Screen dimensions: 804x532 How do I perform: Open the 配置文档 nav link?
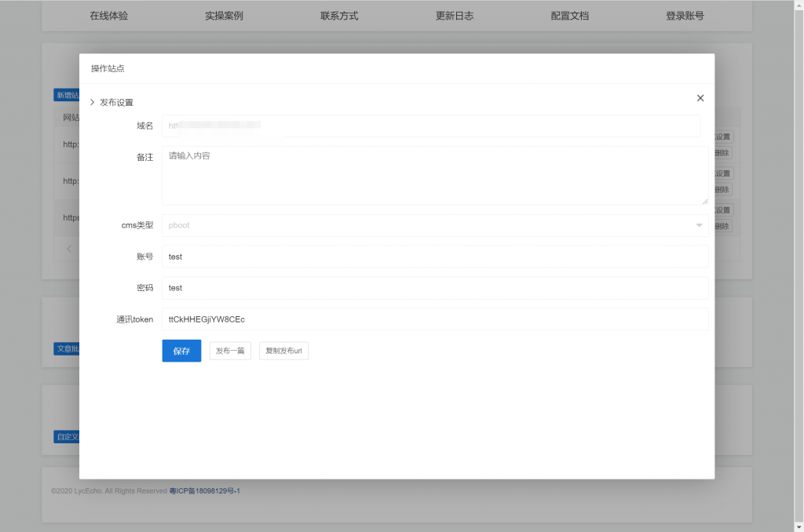click(x=569, y=16)
